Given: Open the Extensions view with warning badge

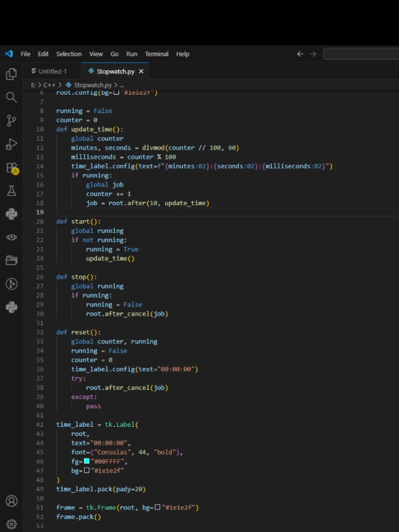Looking at the screenshot, I should (12, 168).
